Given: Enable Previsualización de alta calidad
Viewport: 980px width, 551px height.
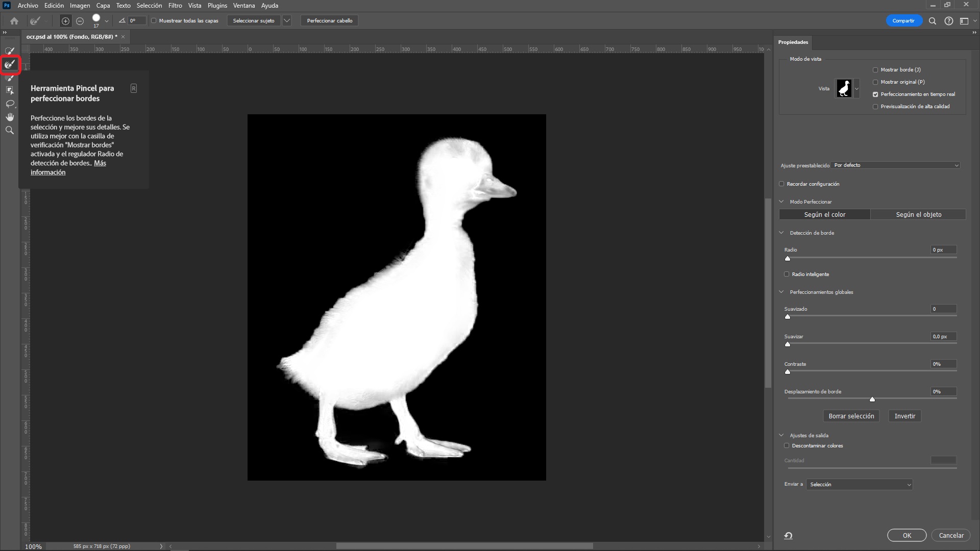Looking at the screenshot, I should [x=875, y=107].
